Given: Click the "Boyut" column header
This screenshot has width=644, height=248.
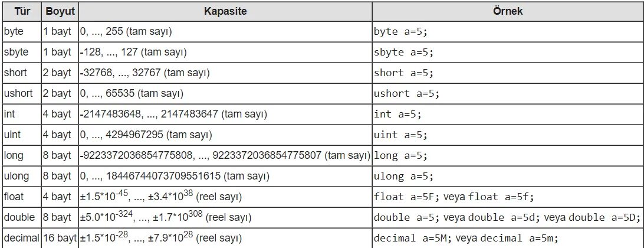Looking at the screenshot, I should tap(59, 11).
